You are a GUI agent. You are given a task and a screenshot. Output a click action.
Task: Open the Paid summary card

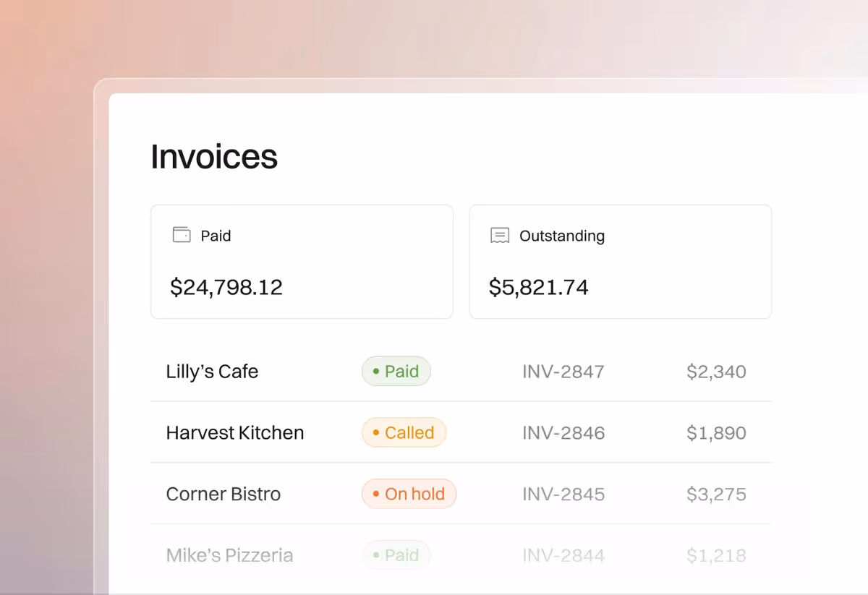pyautogui.click(x=302, y=261)
